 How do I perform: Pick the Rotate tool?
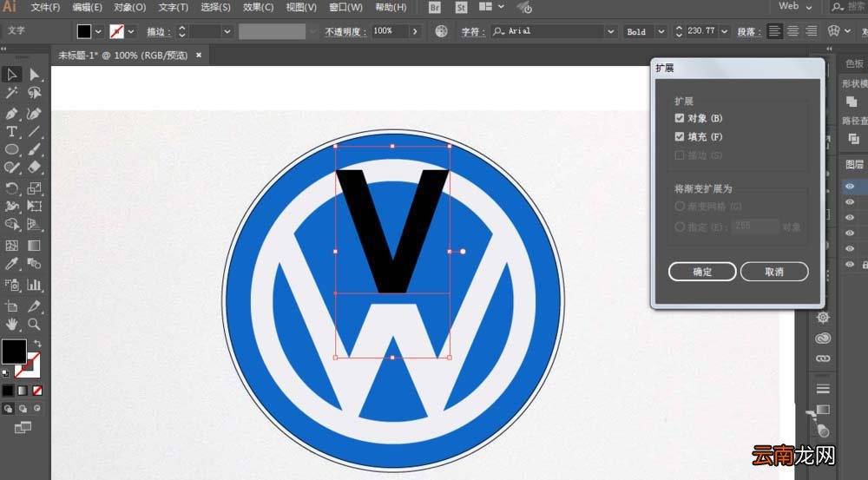(x=11, y=188)
